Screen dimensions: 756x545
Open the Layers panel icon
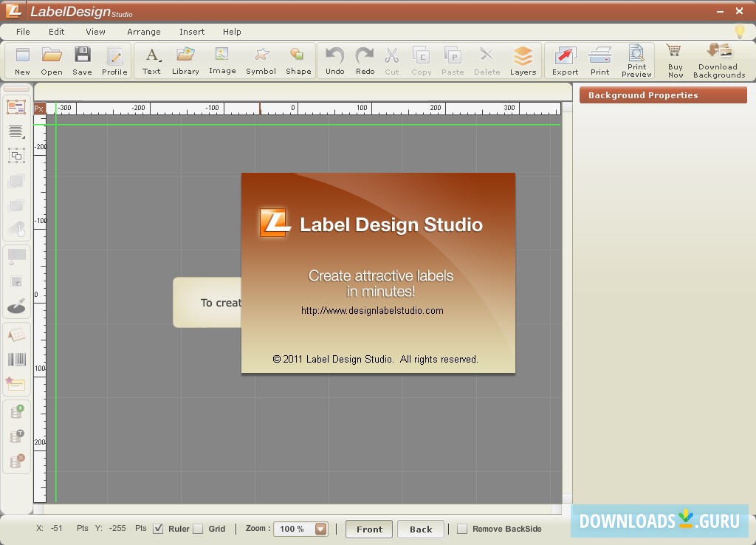pos(523,60)
